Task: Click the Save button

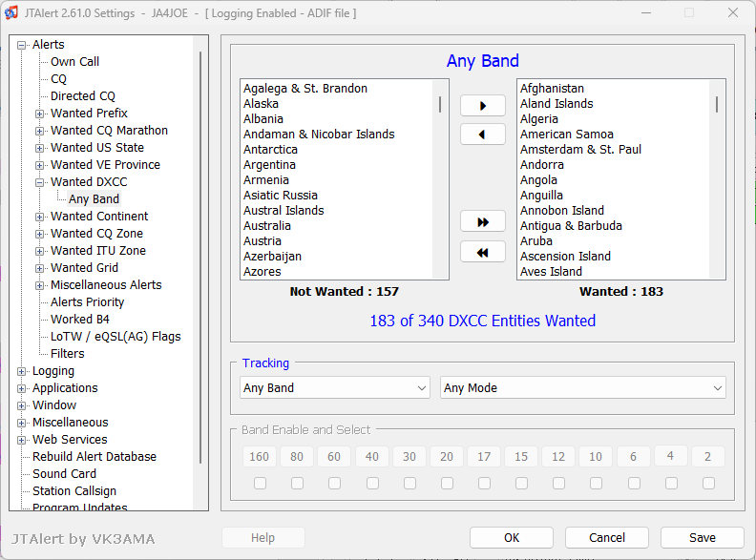Action: click(x=703, y=538)
